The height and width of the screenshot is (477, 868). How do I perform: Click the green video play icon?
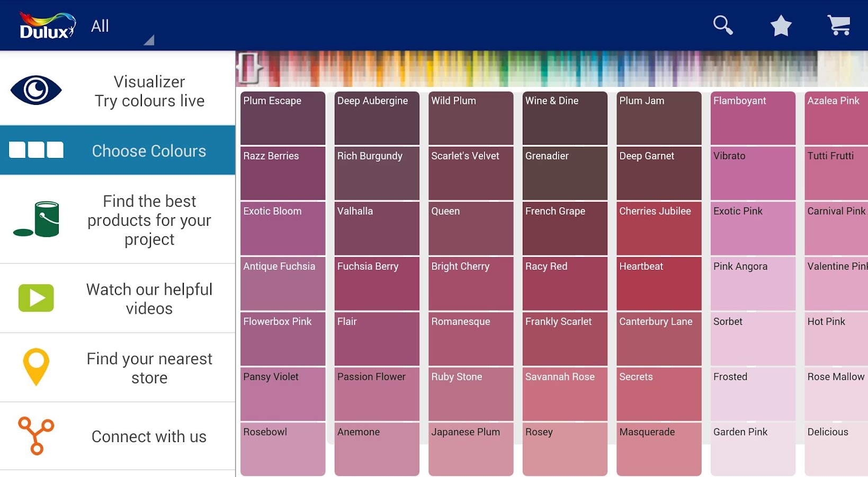35,298
